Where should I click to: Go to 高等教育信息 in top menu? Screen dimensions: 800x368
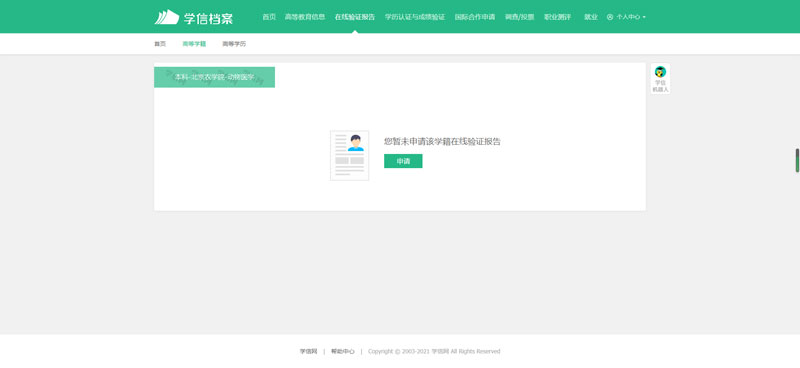click(305, 17)
